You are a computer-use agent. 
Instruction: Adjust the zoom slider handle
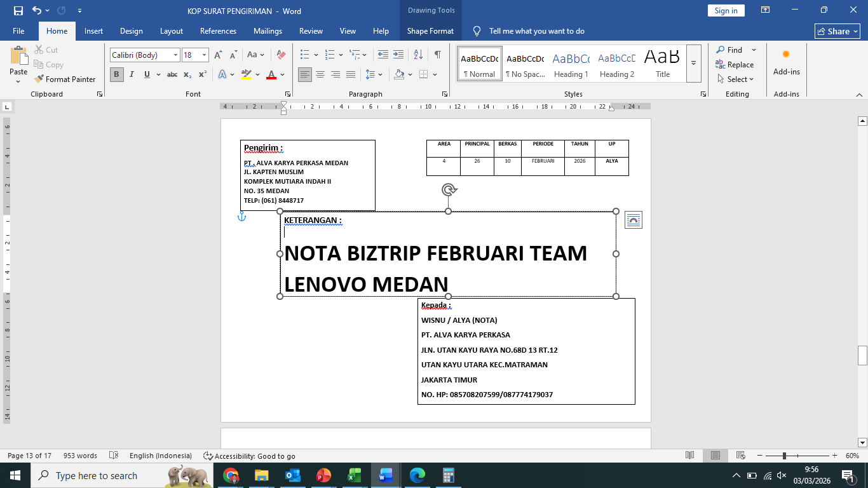click(x=784, y=456)
